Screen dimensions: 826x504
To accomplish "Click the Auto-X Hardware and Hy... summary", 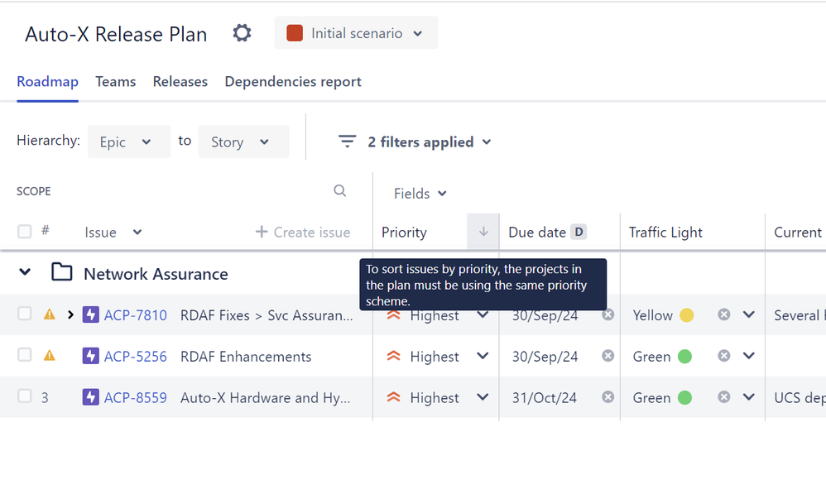I will (x=265, y=397).
